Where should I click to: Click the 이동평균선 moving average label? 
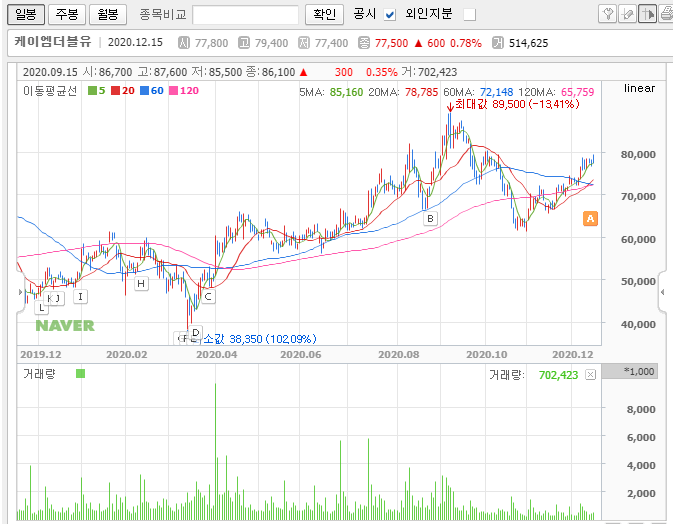pos(50,91)
